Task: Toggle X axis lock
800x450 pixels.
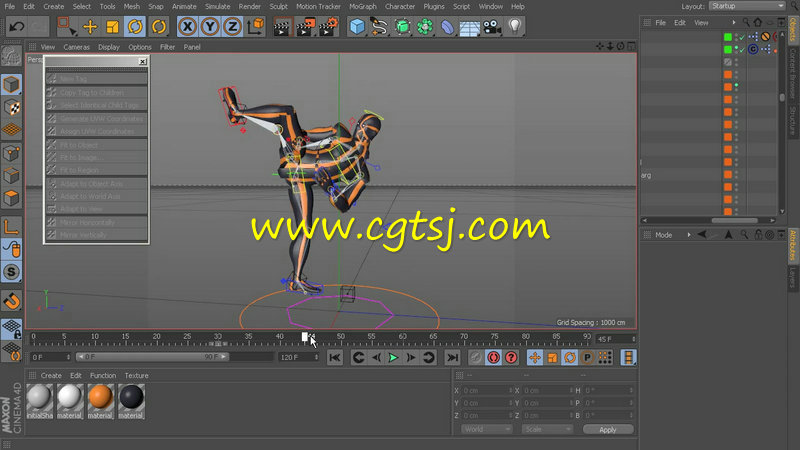Action: [x=187, y=27]
